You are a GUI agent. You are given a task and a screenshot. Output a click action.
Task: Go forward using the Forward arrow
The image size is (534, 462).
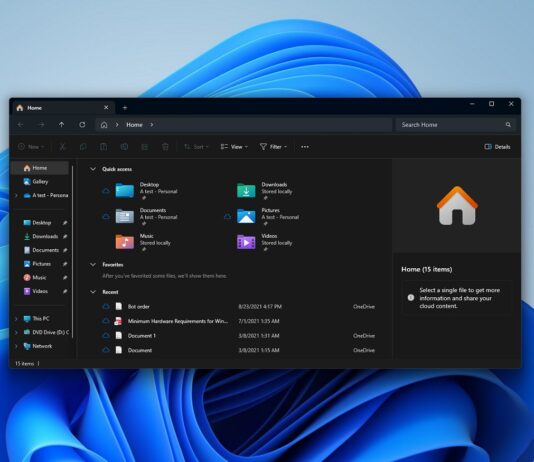(x=41, y=125)
